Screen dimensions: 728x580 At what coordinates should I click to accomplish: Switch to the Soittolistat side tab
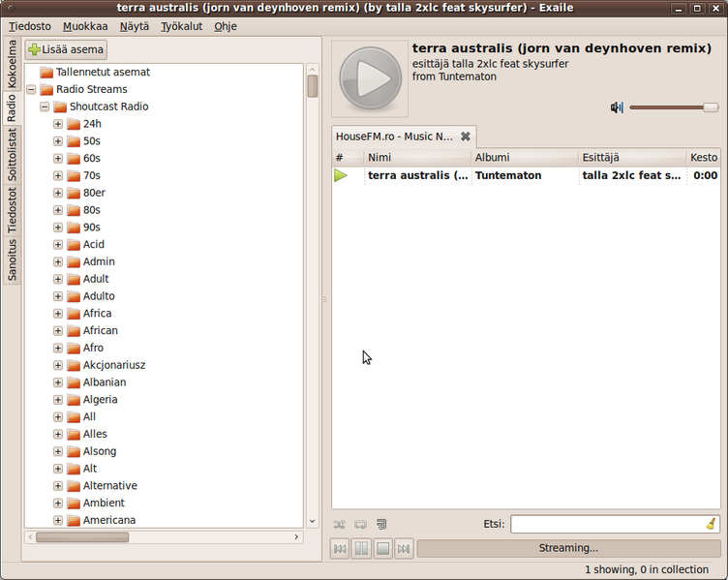click(x=12, y=155)
